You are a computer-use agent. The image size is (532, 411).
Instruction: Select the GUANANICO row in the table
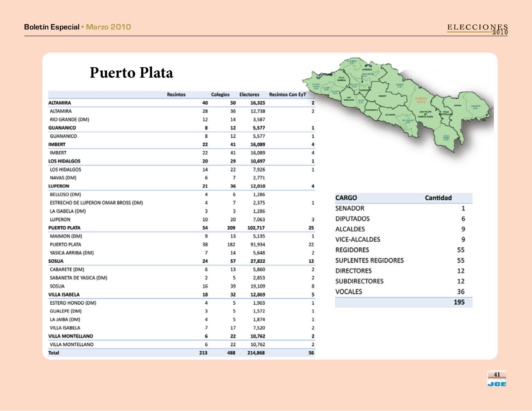tap(62, 127)
